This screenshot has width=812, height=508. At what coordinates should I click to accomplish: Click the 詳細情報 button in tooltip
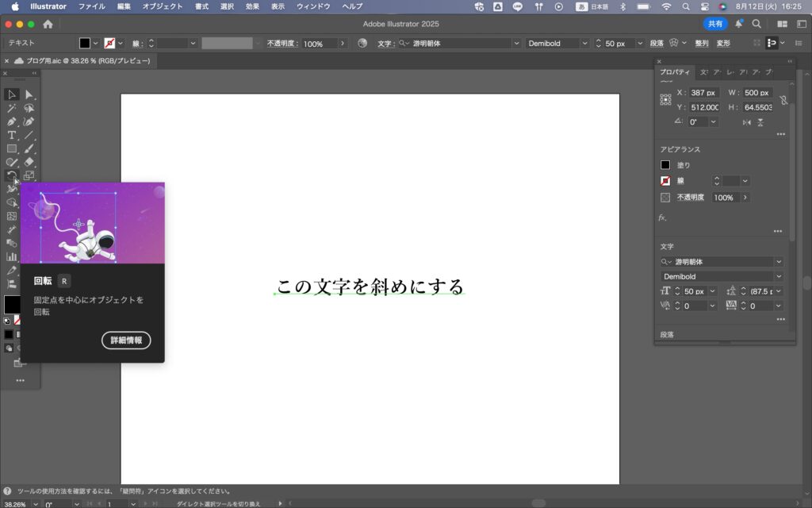coord(126,340)
